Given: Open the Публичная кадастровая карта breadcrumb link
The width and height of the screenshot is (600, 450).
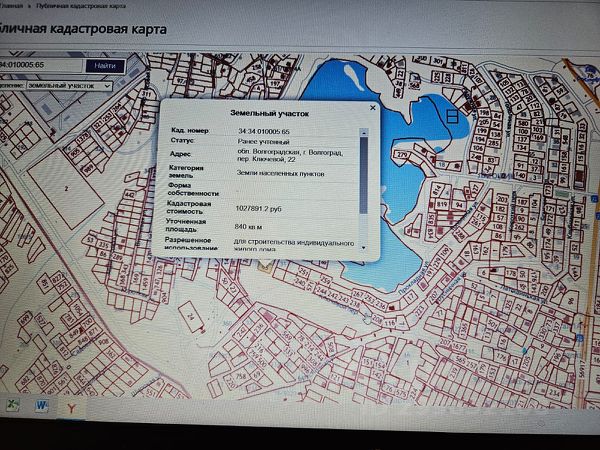Looking at the screenshot, I should [81, 6].
